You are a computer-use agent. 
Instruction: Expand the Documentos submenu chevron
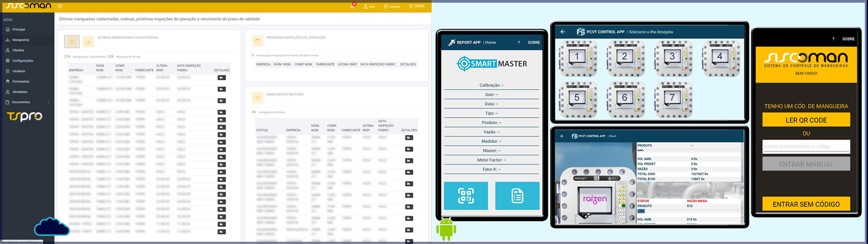49,102
